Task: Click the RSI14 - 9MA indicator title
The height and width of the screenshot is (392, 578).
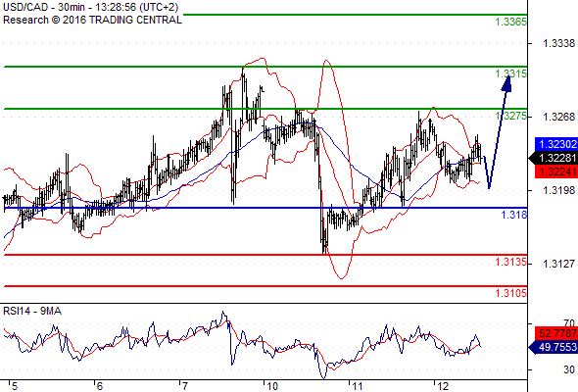Action: [x=32, y=312]
